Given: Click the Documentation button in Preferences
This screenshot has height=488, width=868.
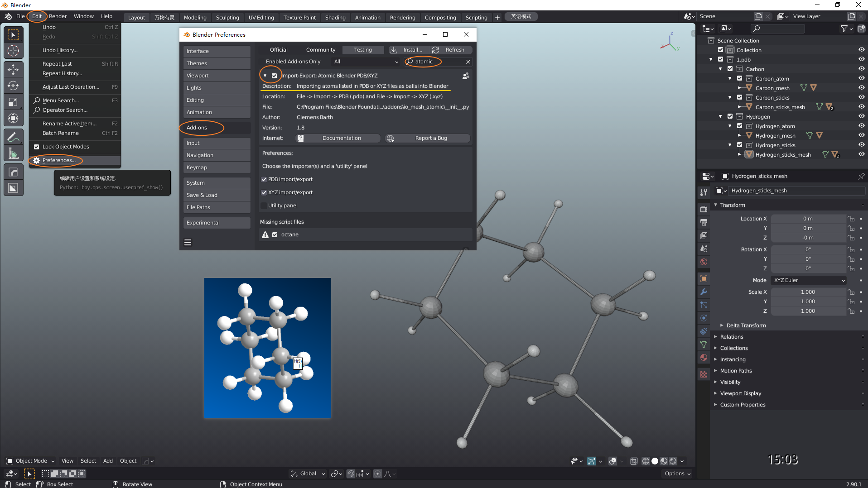Looking at the screenshot, I should pos(338,138).
